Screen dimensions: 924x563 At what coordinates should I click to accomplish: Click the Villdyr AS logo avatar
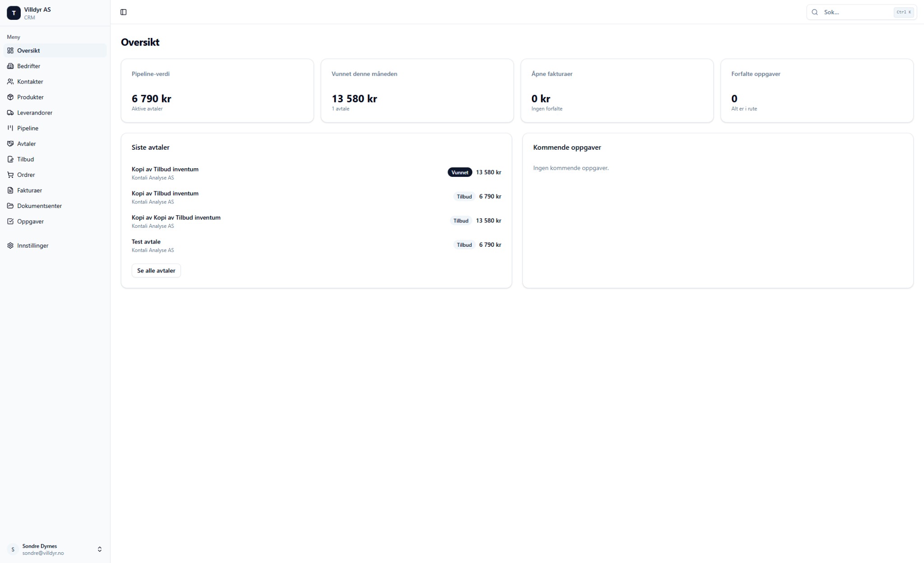(x=13, y=13)
